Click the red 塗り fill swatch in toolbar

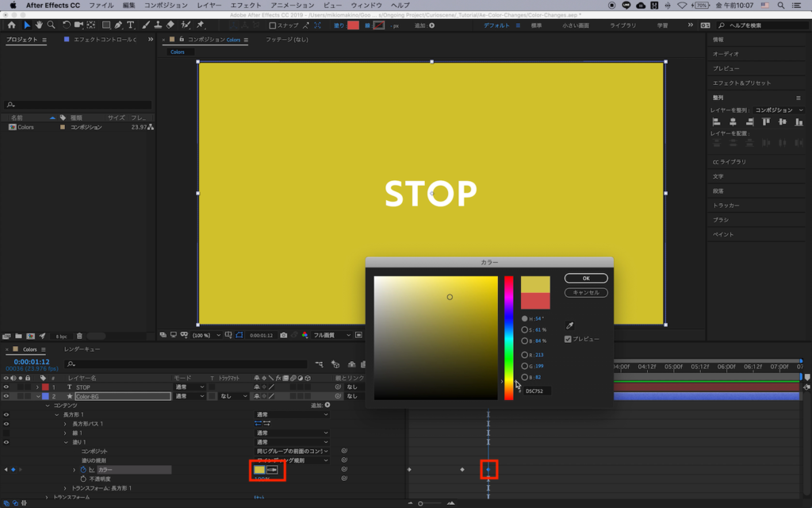click(353, 25)
